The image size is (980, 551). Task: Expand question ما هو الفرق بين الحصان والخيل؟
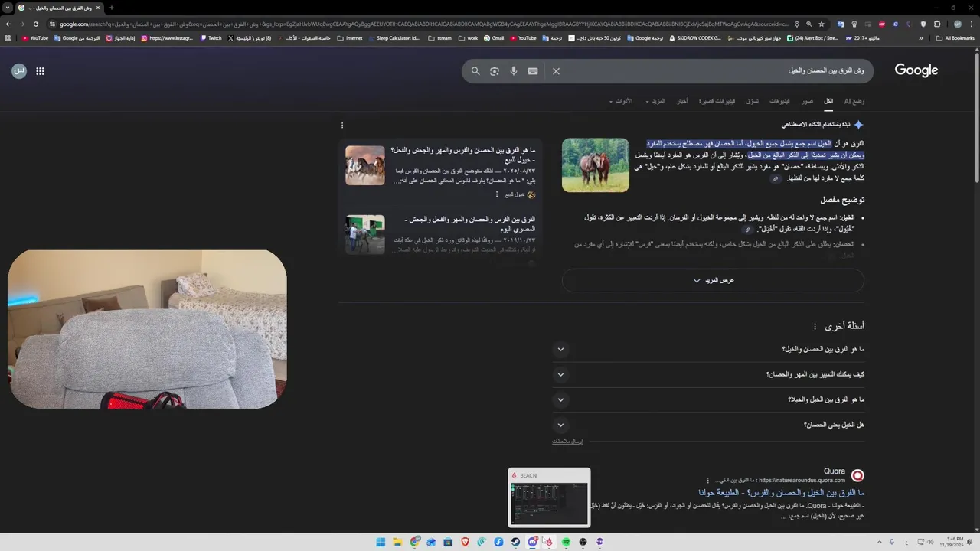point(708,350)
